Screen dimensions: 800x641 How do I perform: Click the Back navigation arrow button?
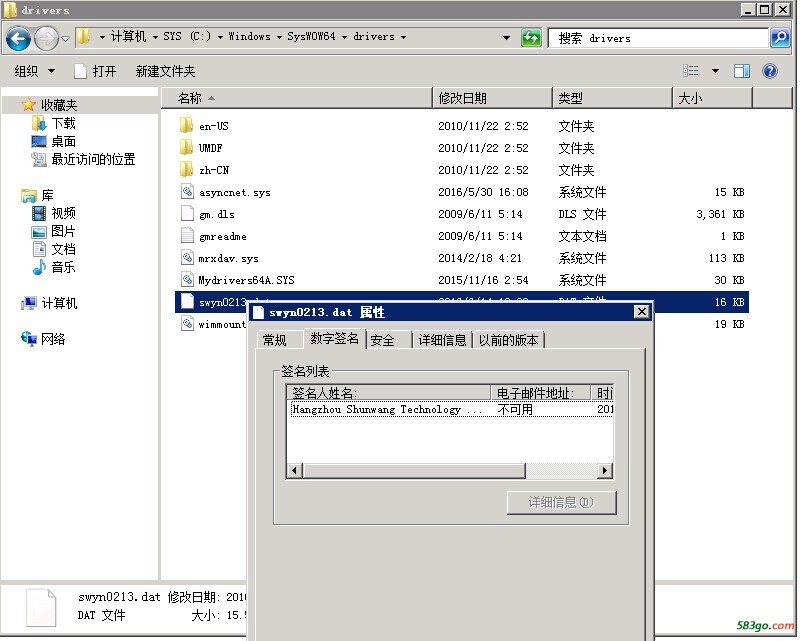click(x=18, y=39)
